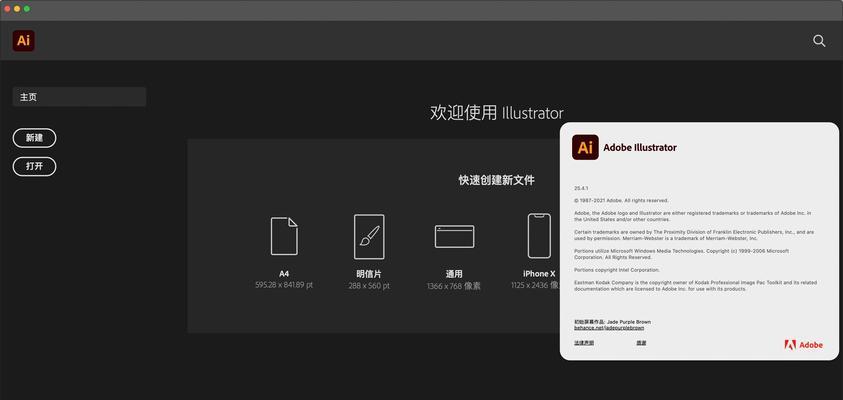Click the Adobe logo in About dialog

coord(803,345)
